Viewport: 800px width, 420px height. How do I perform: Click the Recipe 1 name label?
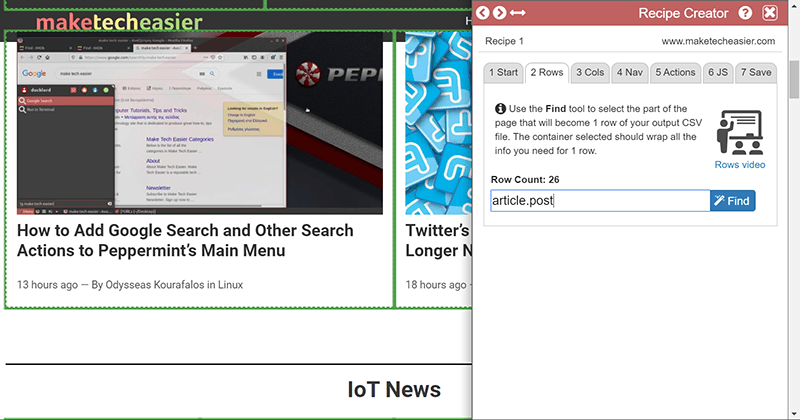point(504,41)
